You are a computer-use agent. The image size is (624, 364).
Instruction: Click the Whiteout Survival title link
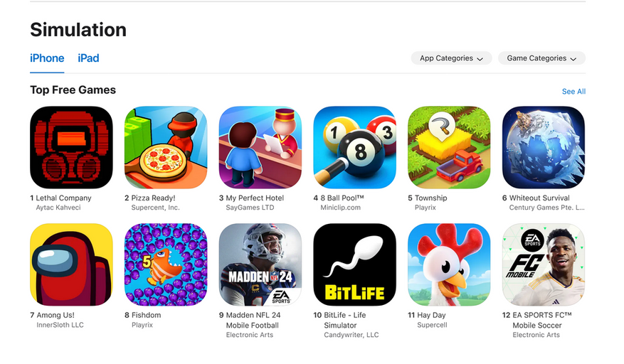click(x=539, y=198)
